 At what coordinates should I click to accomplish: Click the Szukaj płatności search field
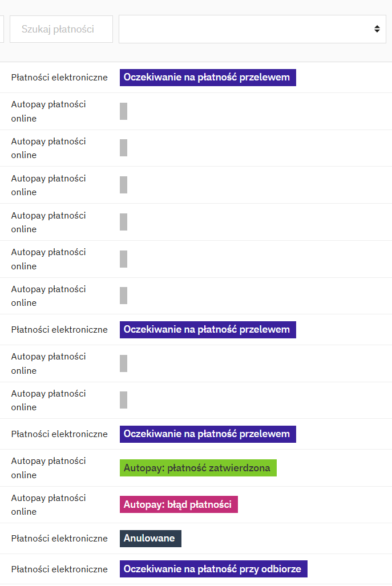[61, 29]
